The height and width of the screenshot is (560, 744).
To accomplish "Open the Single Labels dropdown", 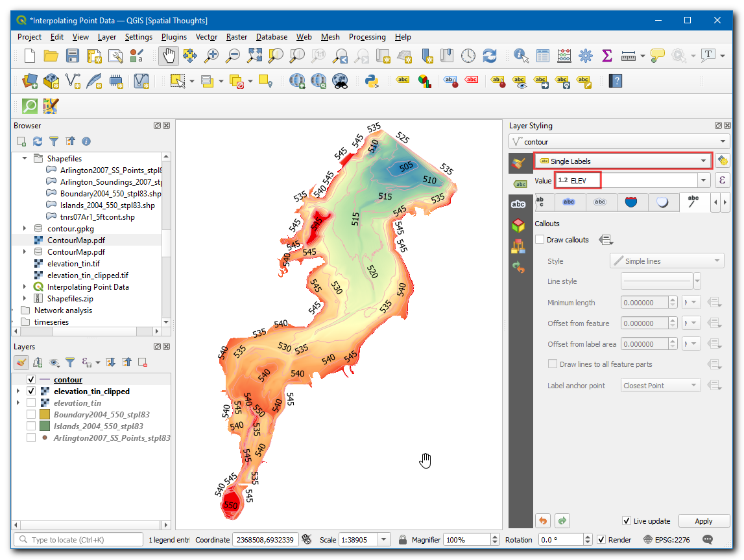I will click(622, 161).
